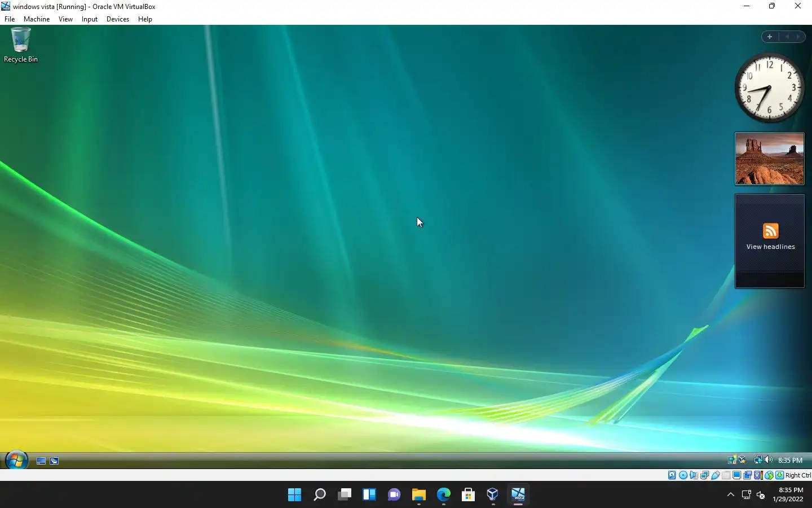This screenshot has height=508, width=812.
Task: Open File Explorer on the host taskbar
Action: [x=418, y=494]
